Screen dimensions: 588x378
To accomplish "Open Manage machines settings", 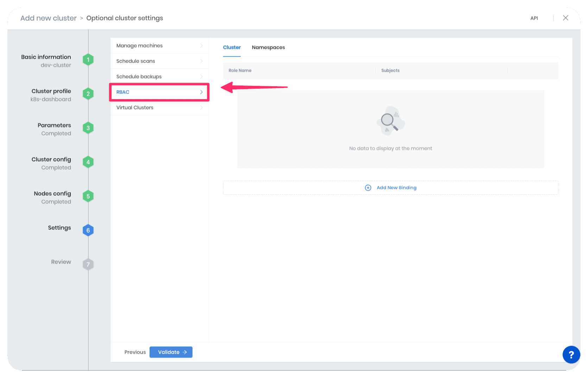I will click(x=159, y=45).
